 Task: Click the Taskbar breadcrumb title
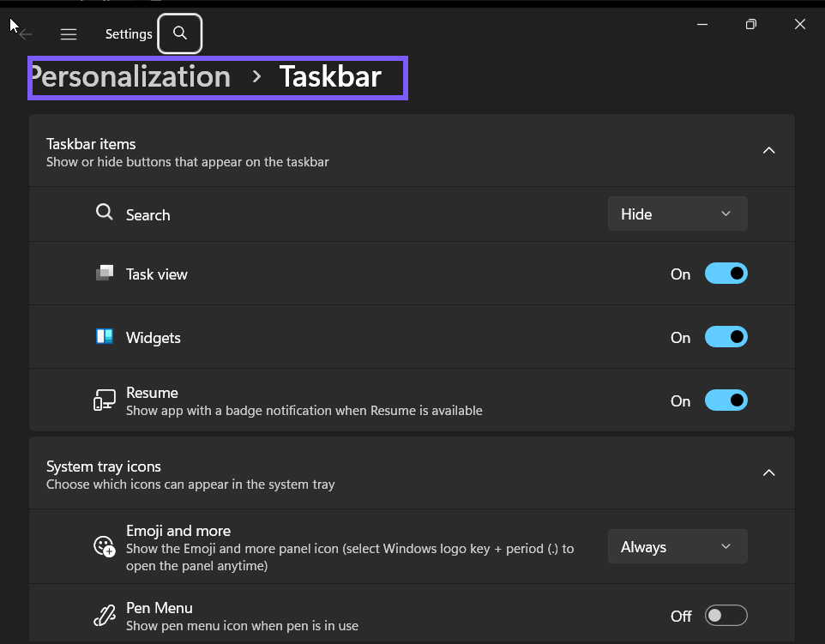coord(330,77)
